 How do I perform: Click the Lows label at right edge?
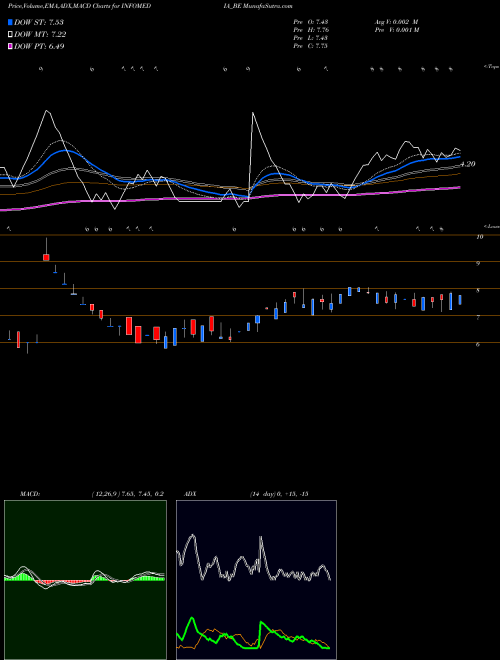tap(492, 226)
